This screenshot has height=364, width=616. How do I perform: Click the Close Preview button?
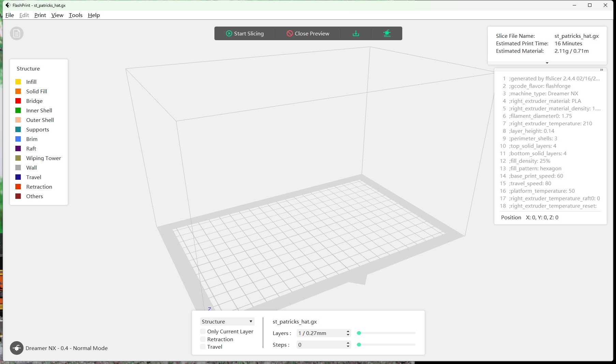point(308,33)
